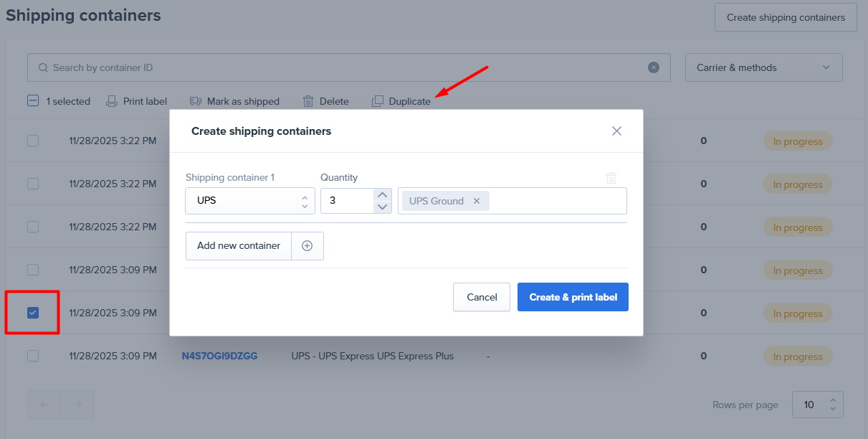Open the UPS carrier dropdown
868x439 pixels.
click(249, 201)
